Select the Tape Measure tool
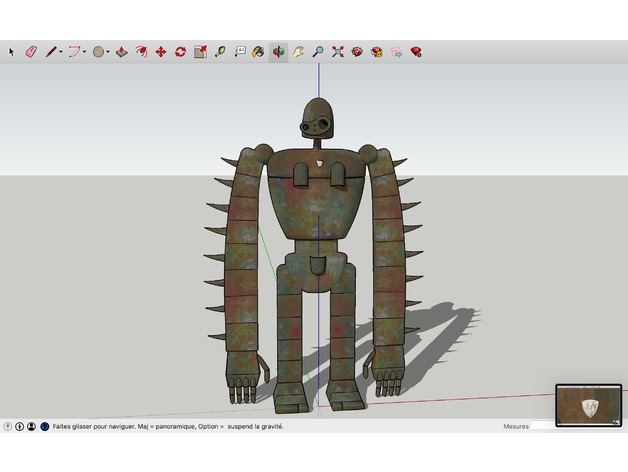 (x=220, y=52)
